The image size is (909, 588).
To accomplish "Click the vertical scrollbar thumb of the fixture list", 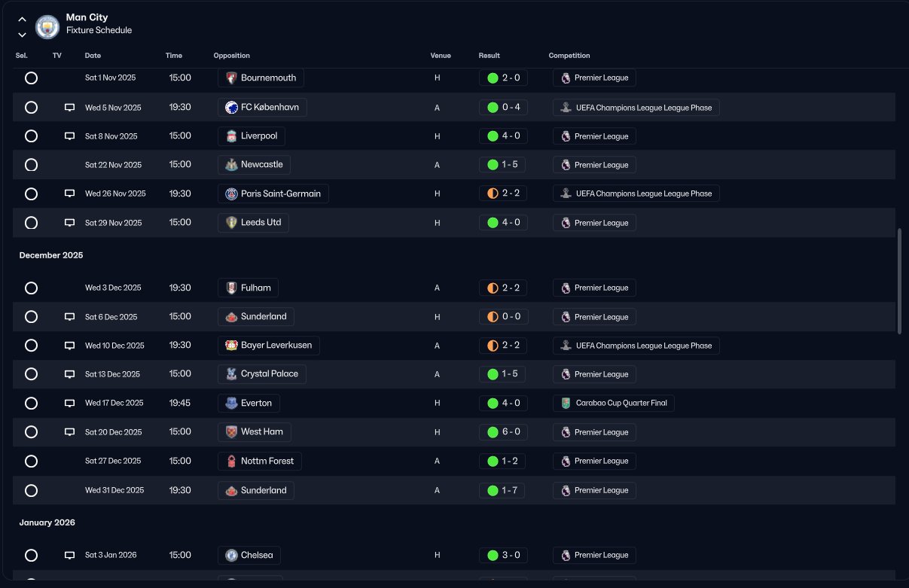I will pos(900,282).
